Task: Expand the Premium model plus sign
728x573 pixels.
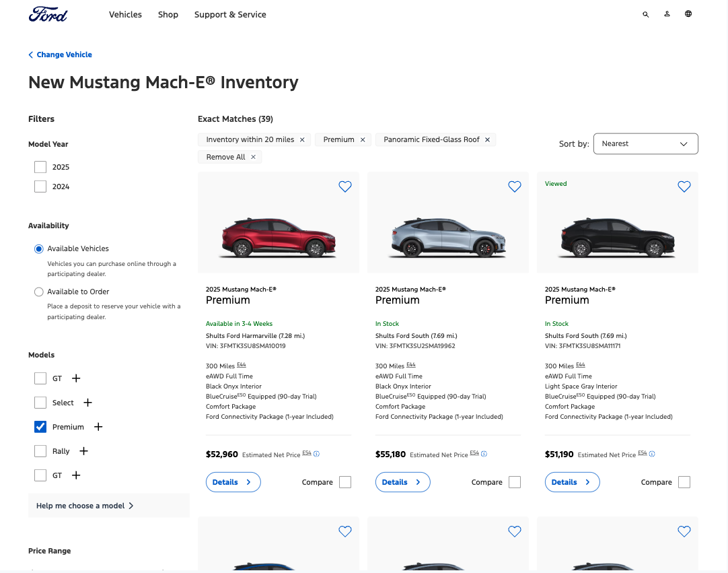Action: pyautogui.click(x=98, y=427)
